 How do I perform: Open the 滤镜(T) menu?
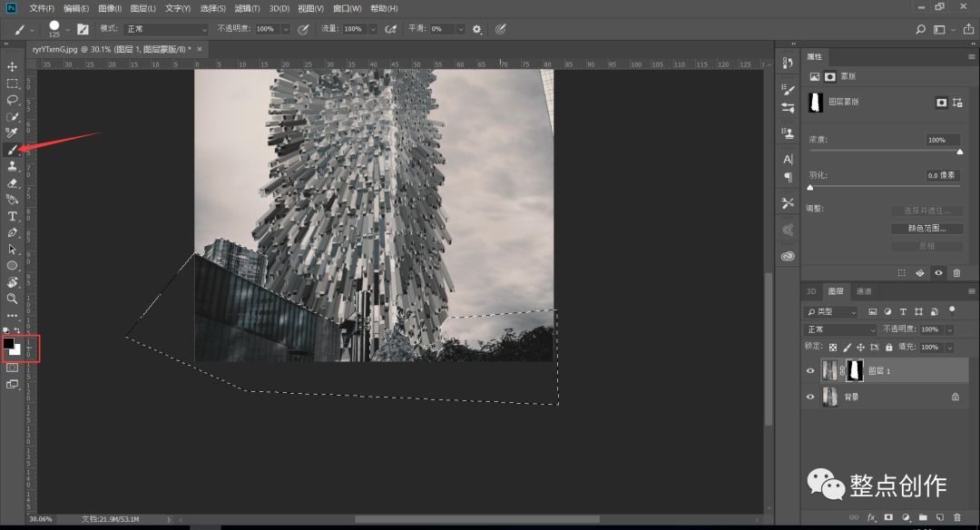point(247,8)
